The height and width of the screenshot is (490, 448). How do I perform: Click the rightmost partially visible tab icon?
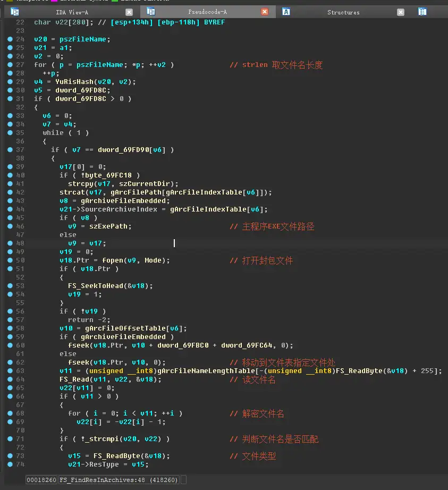(422, 12)
